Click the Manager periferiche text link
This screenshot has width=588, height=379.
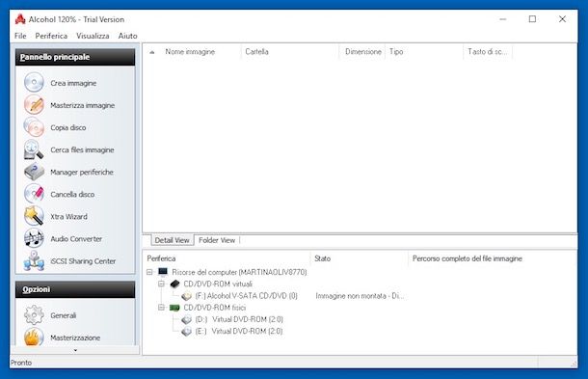pyautogui.click(x=82, y=172)
